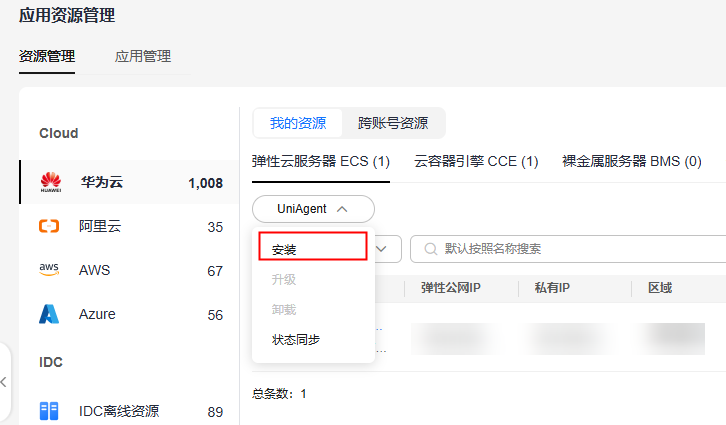Click the 1,008 count for 华为云
Viewport: 726px width, 425px height.
click(206, 183)
